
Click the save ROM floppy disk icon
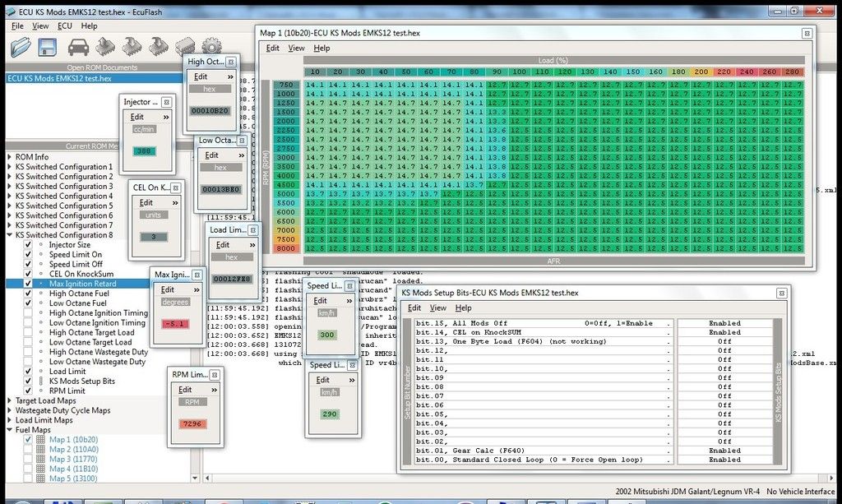click(46, 49)
